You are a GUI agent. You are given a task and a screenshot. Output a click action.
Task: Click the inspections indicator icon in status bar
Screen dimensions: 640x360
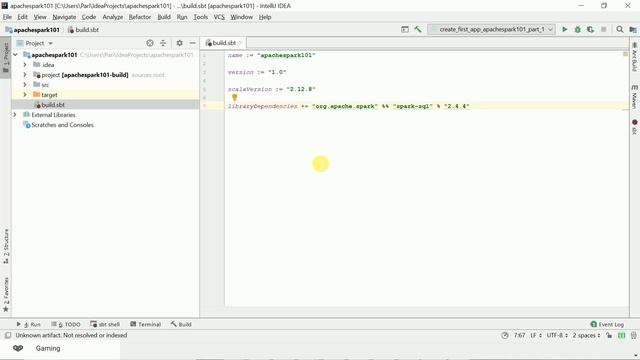click(622, 335)
